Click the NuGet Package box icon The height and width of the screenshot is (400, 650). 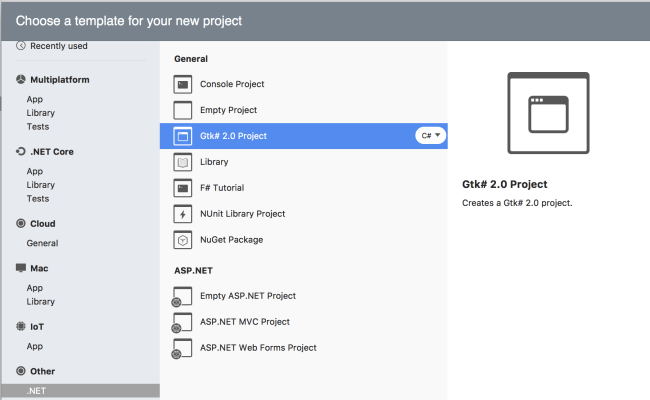182,240
